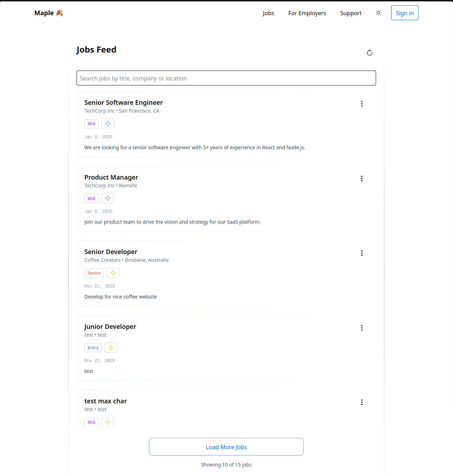Go to For Employers page

click(307, 13)
